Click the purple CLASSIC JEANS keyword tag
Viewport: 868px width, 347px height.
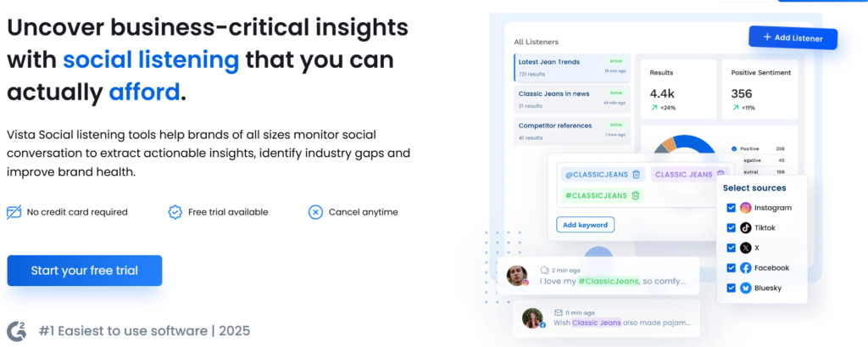click(690, 174)
